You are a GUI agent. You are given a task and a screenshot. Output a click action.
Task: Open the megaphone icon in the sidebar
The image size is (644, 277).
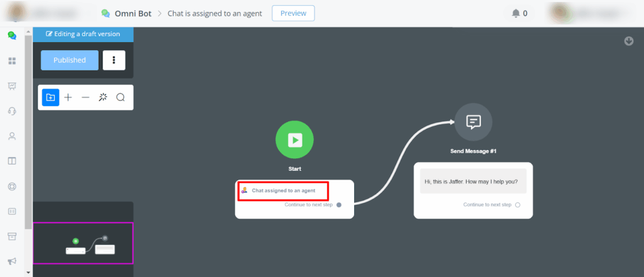click(x=11, y=261)
